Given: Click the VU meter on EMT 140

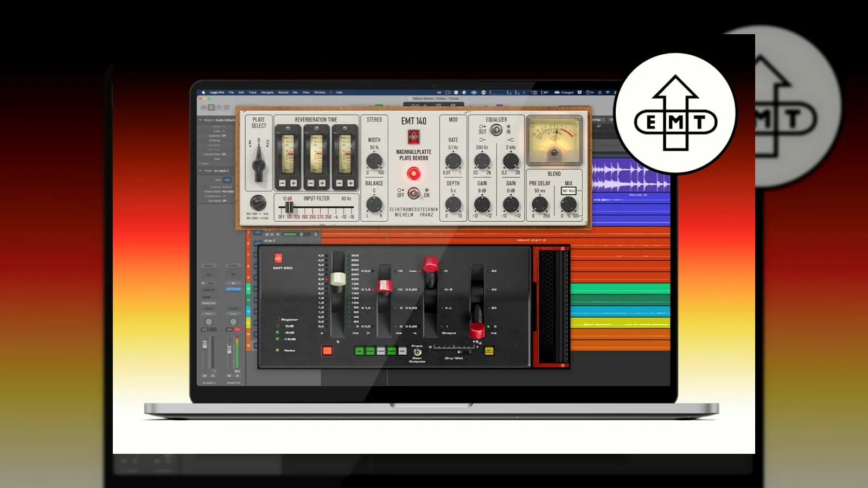Looking at the screenshot, I should (554, 140).
